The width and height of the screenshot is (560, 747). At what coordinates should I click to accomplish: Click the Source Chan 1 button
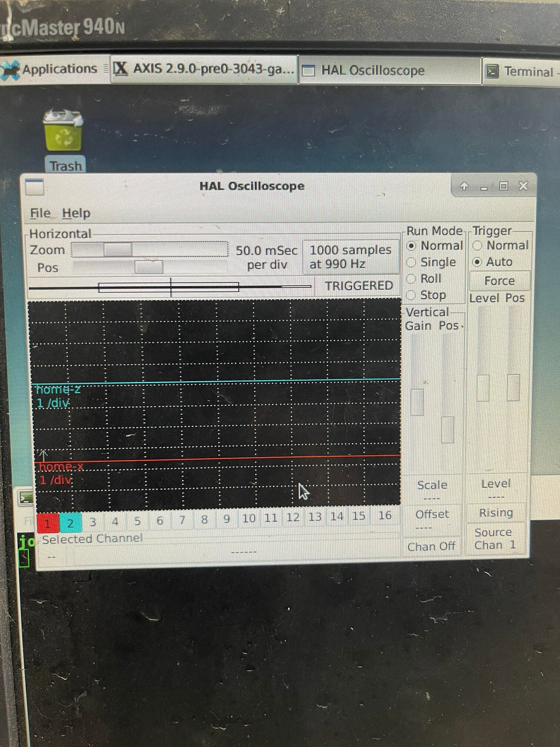[x=496, y=539]
